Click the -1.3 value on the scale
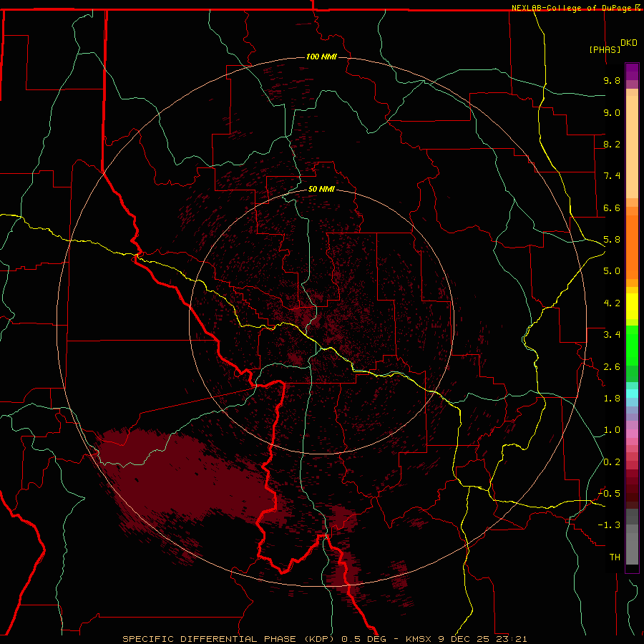This screenshot has height=644, width=644. click(x=609, y=525)
